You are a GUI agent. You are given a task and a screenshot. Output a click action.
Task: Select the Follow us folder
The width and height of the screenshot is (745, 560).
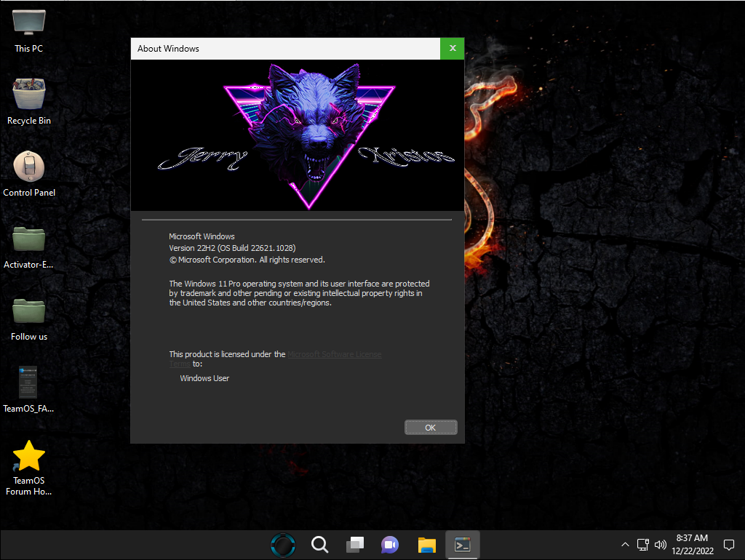coord(29,319)
